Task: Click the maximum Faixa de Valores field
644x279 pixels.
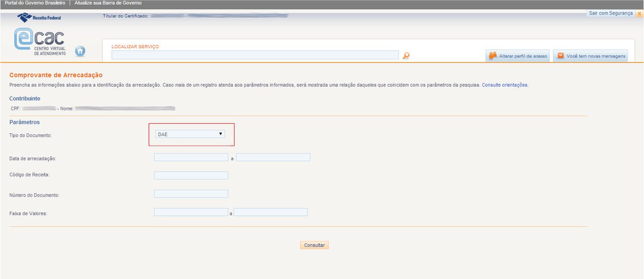Action: click(x=270, y=212)
